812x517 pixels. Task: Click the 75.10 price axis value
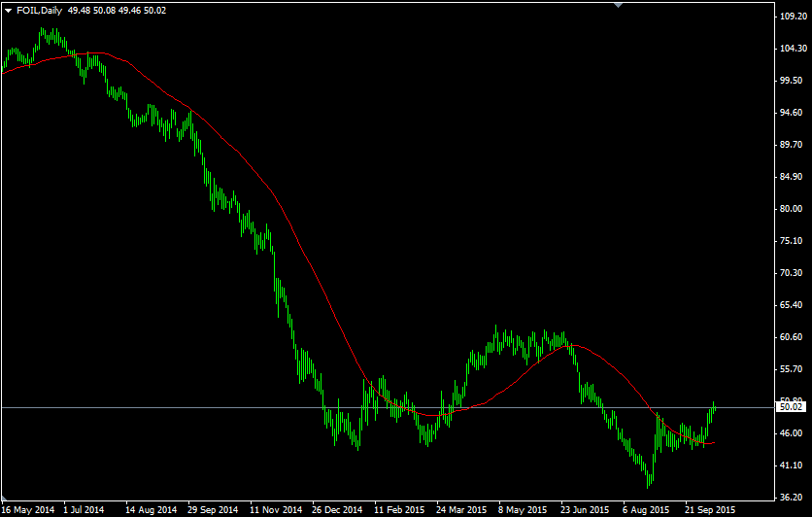click(x=793, y=241)
